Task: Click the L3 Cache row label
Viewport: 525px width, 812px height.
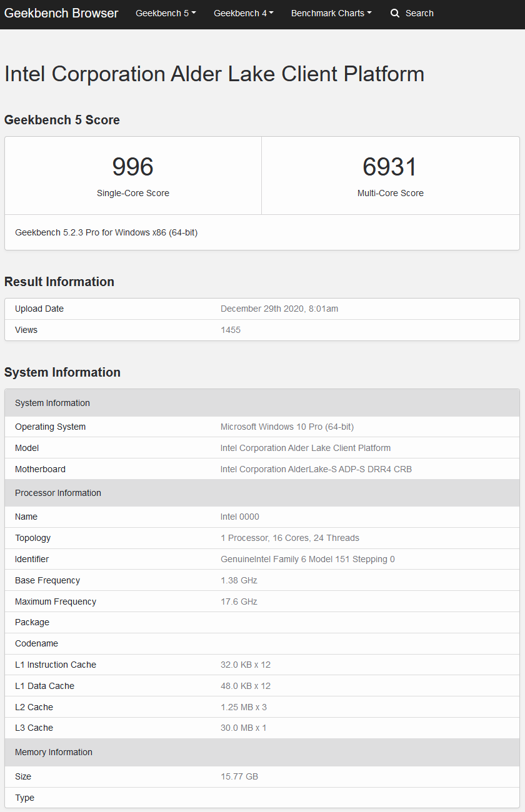Action: 34,728
